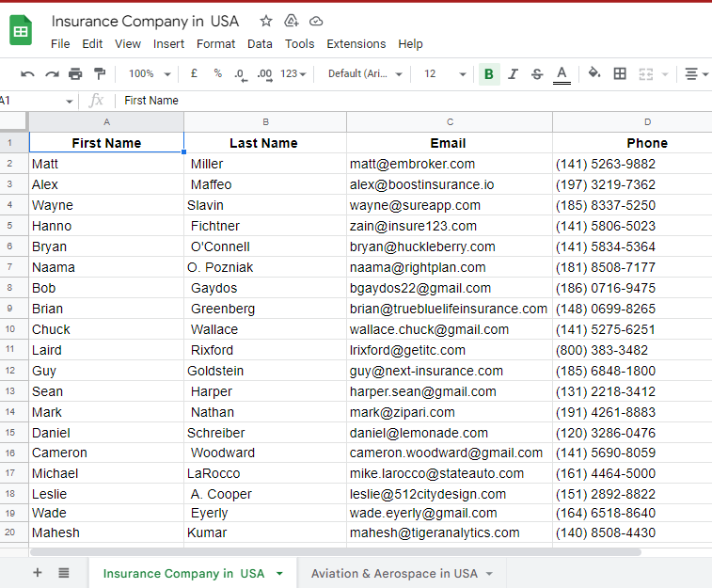Click the cloud document status icon
Viewport: 712px width, 588px height.
click(x=316, y=22)
